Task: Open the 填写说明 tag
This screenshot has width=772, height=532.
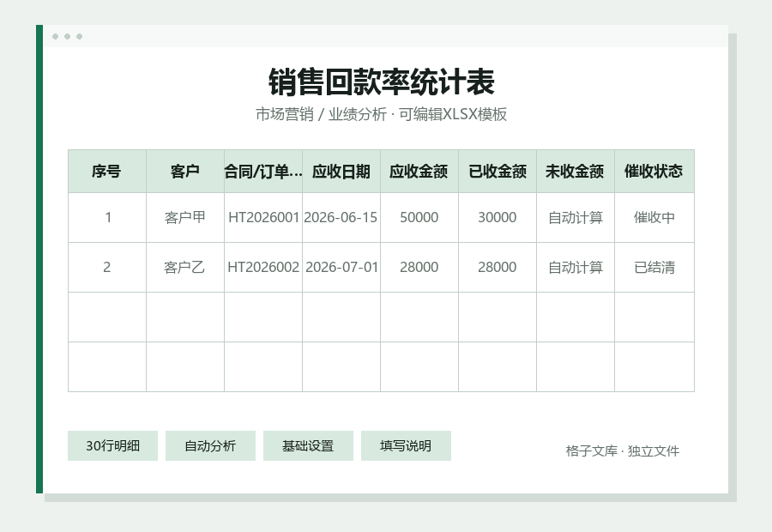Action: (406, 446)
